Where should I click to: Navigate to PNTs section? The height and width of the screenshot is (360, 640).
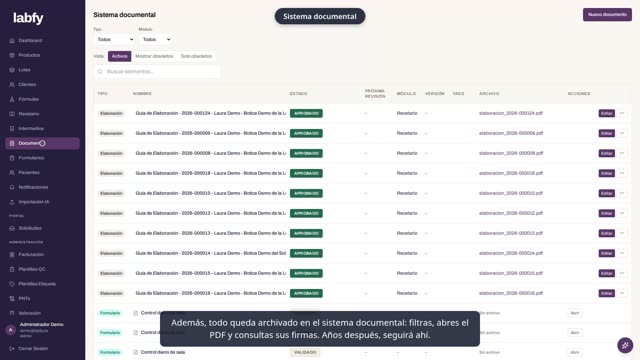(24, 299)
